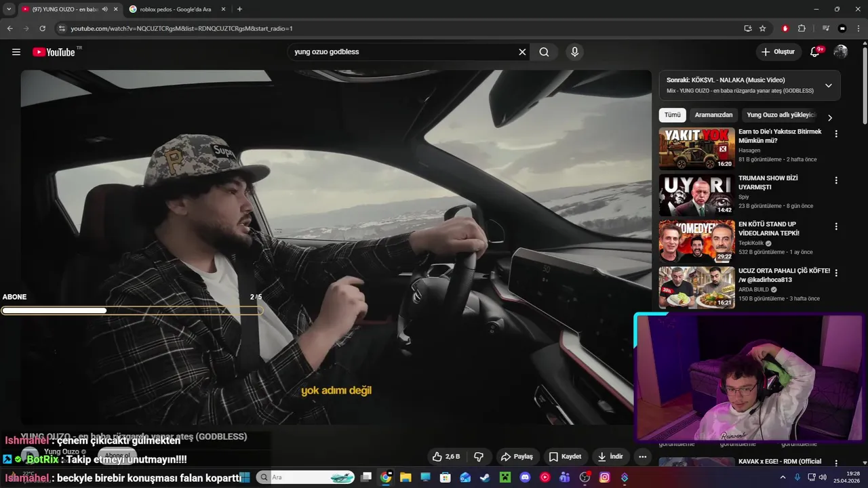Click the Oluştur create button

point(778,52)
